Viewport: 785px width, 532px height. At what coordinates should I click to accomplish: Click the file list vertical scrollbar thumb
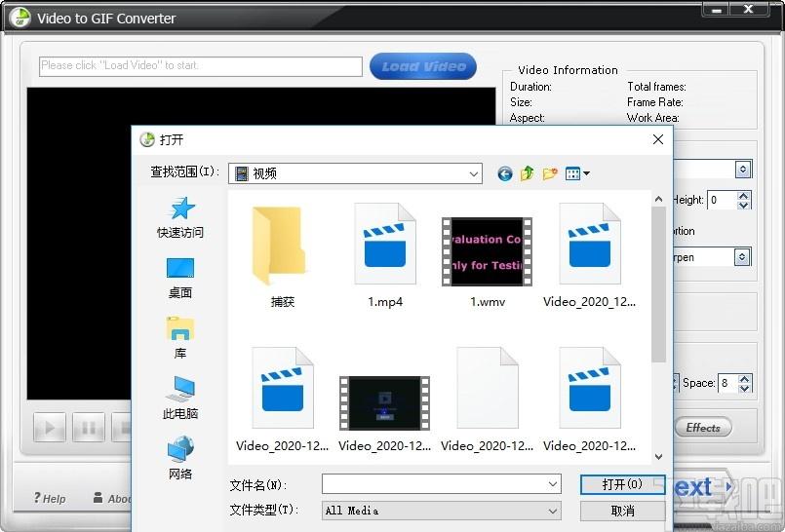coord(659,284)
